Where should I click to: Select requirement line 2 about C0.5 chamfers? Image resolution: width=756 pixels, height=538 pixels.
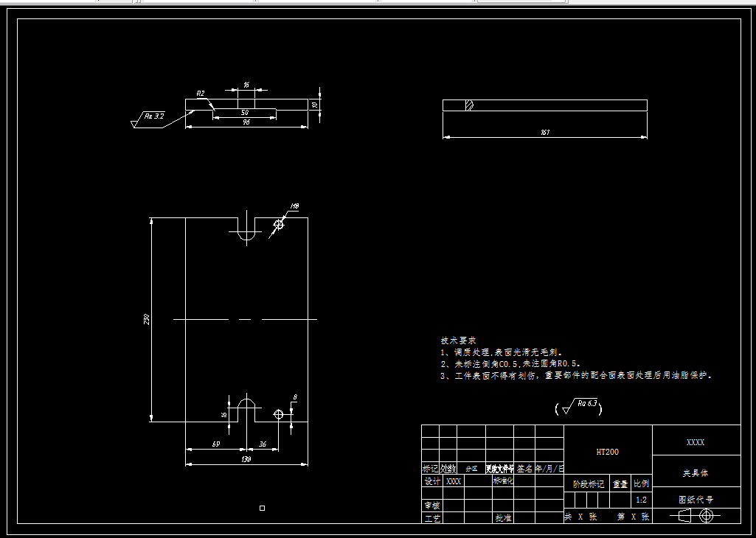point(510,364)
